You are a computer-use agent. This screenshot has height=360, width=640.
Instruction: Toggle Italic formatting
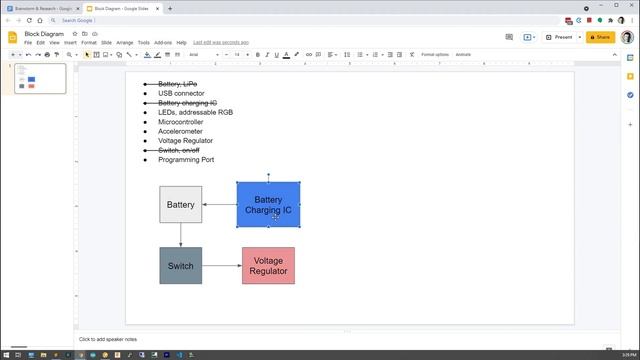pos(267,55)
